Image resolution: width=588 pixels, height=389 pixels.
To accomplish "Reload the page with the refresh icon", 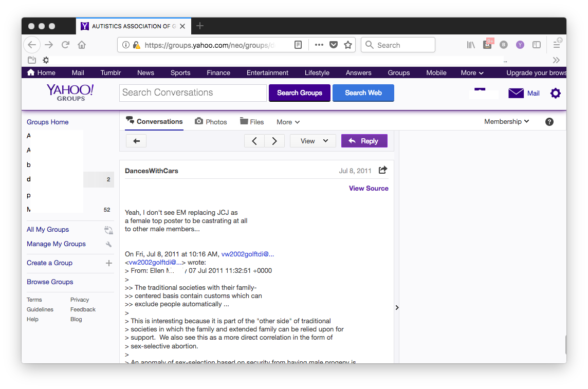I will coord(65,45).
